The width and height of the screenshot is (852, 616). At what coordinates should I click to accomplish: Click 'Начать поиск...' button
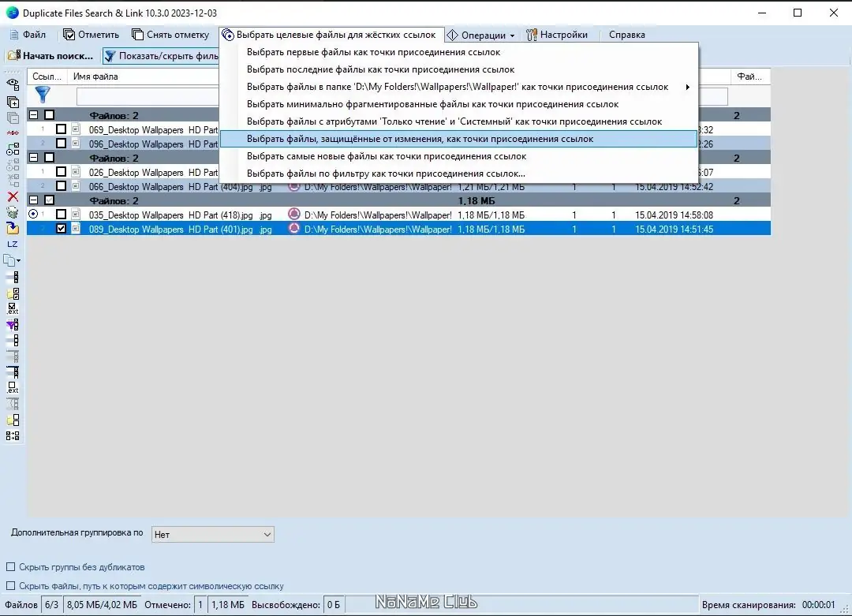pyautogui.click(x=50, y=55)
